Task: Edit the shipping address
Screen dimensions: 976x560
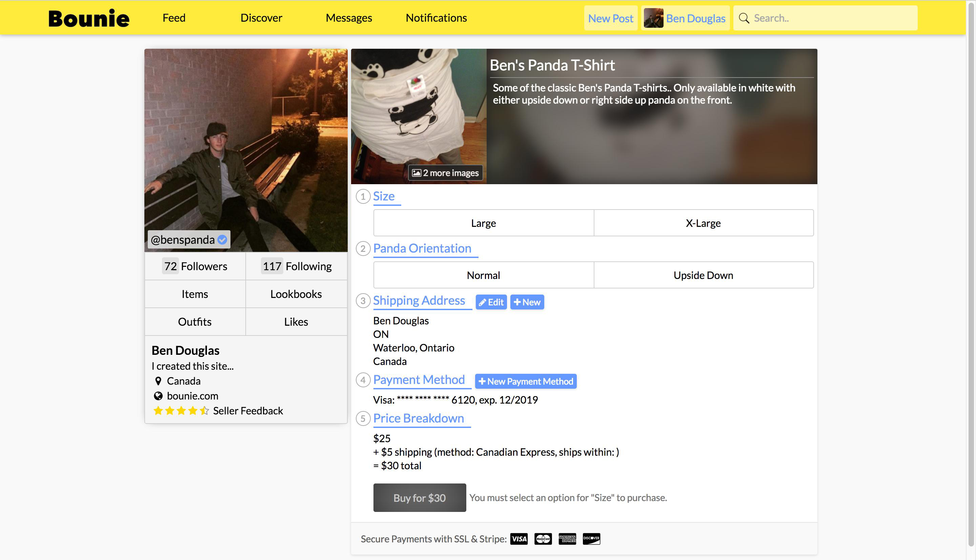Action: coord(491,302)
